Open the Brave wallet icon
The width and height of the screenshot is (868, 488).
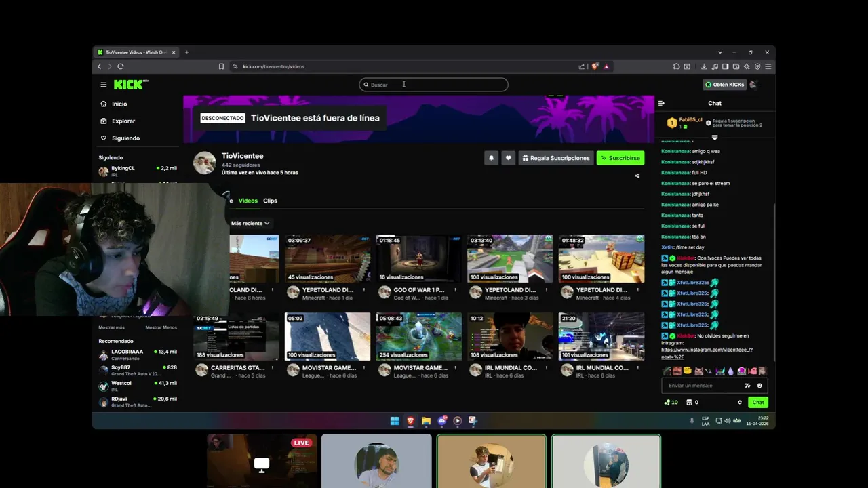736,66
